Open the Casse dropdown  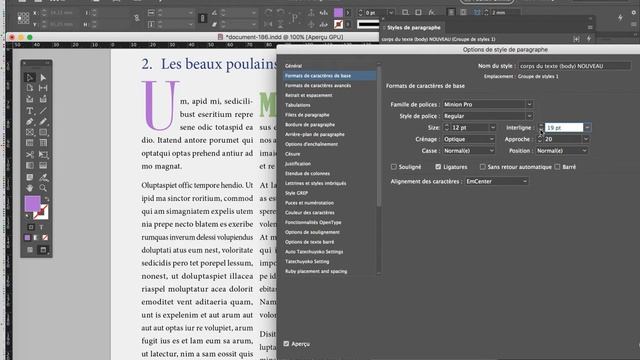pos(469,151)
